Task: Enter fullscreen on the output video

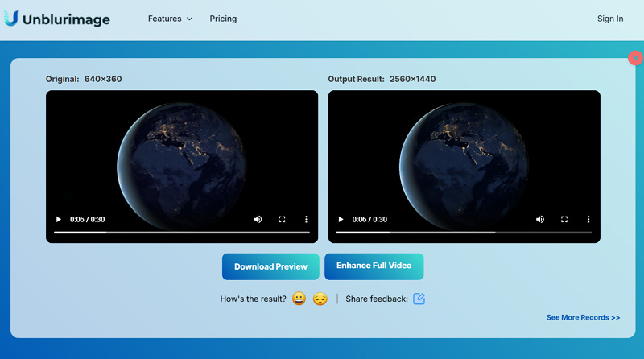Action: [564, 219]
